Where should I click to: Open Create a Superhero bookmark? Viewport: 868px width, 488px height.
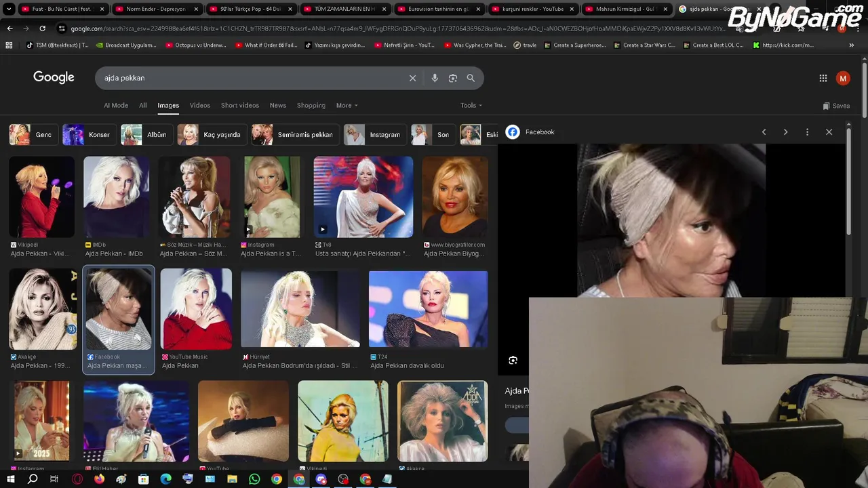(x=574, y=45)
